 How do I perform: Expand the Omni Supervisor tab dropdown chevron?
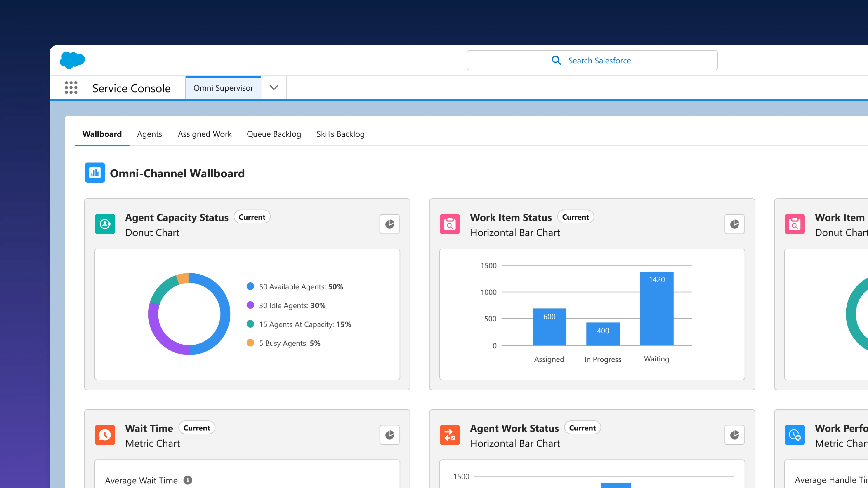coord(274,88)
